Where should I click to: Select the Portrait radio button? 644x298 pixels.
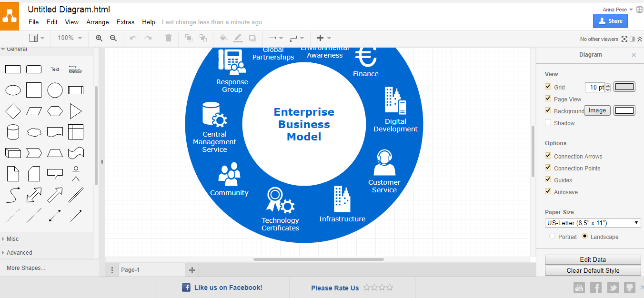click(x=552, y=236)
